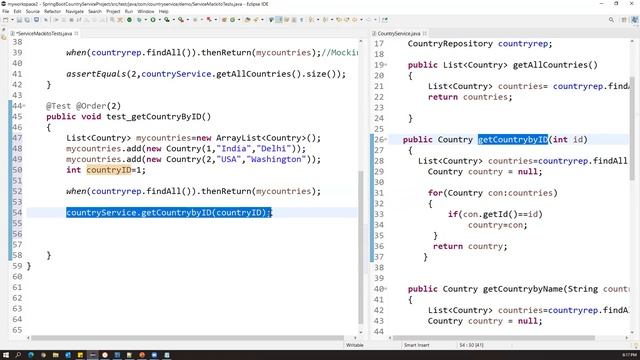Open the Project menu
The width and height of the screenshot is (640, 360).
pyautogui.click(x=113, y=11)
